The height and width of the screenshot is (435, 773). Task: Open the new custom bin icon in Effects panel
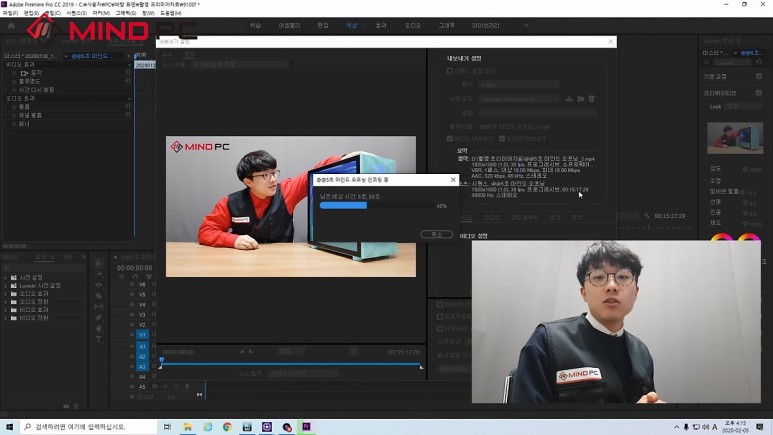66,406
